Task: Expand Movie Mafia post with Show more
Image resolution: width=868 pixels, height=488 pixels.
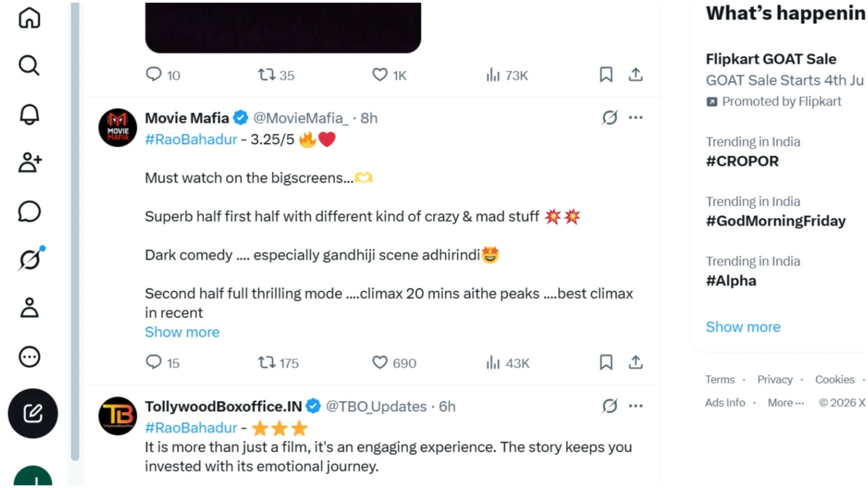Action: coord(182,332)
